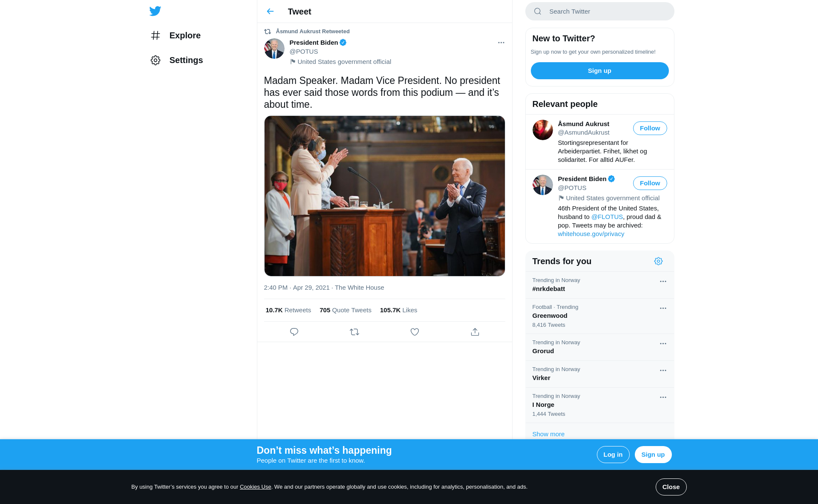Open the @FLOTUS mention link
Image resolution: width=818 pixels, height=504 pixels.
pyautogui.click(x=607, y=217)
